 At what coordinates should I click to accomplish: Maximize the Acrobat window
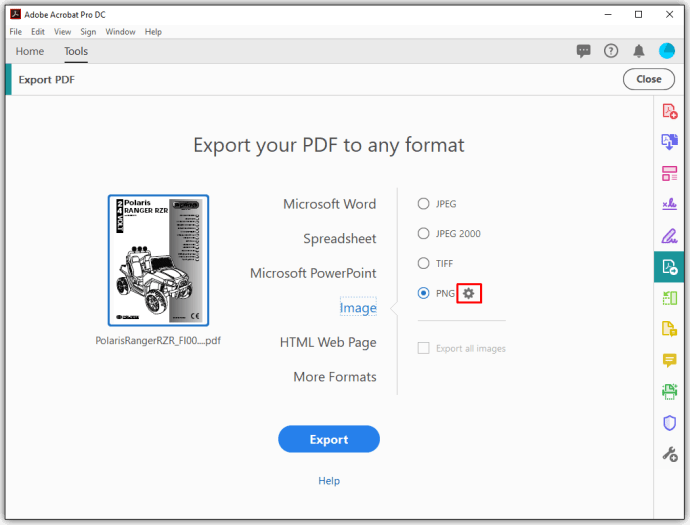coord(639,15)
